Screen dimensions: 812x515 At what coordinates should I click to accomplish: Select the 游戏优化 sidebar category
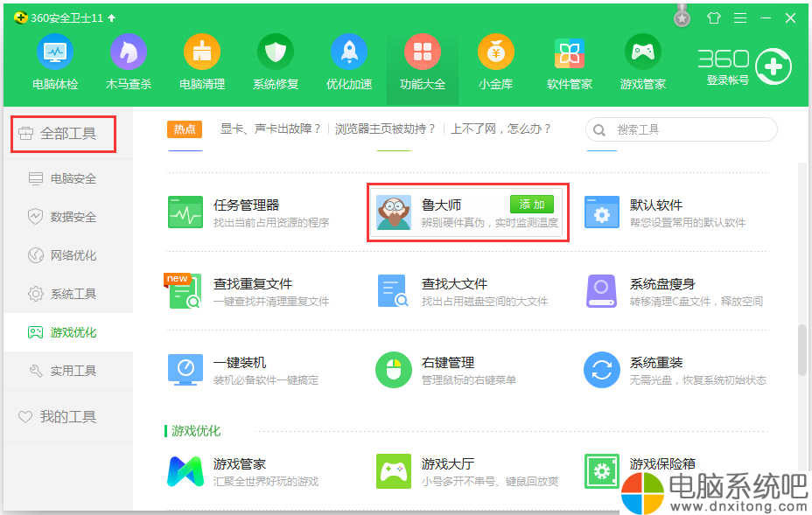68,332
